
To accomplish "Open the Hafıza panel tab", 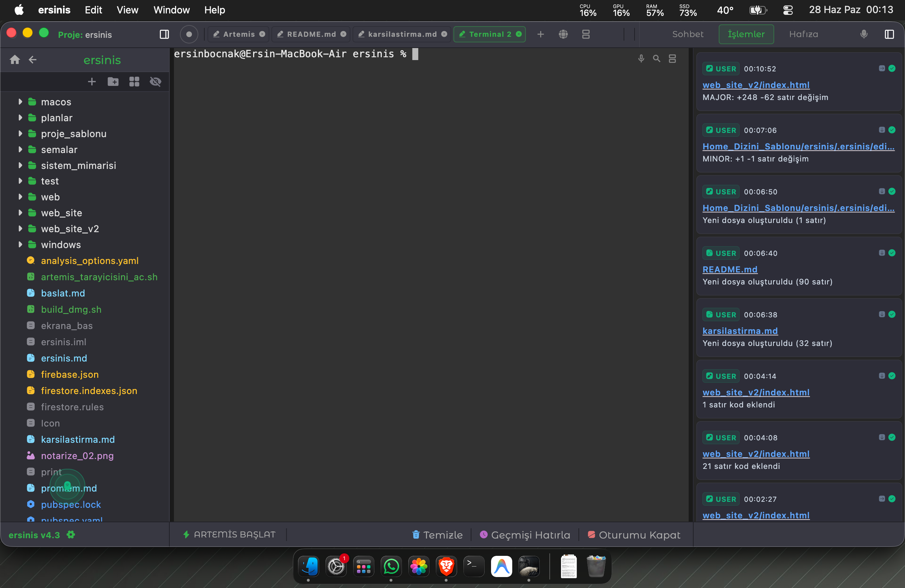I will [x=803, y=34].
